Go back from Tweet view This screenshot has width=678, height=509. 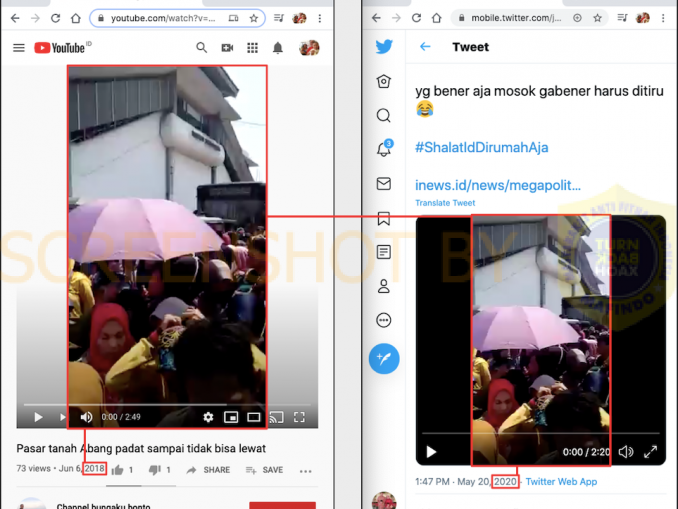pyautogui.click(x=425, y=47)
